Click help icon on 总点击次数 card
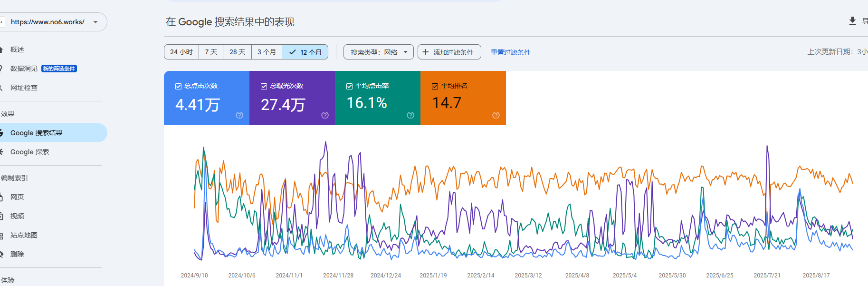This screenshot has height=286, width=868. coord(239,115)
